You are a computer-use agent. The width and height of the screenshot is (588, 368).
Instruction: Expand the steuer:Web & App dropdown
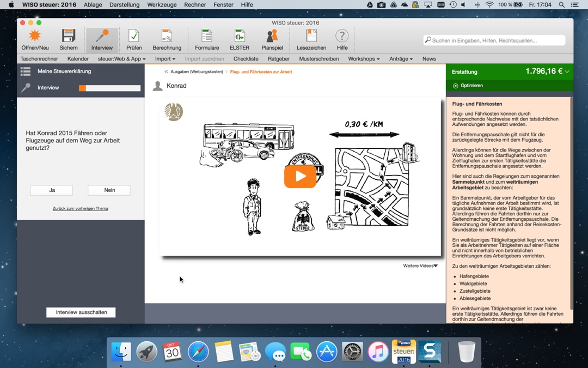tap(121, 58)
